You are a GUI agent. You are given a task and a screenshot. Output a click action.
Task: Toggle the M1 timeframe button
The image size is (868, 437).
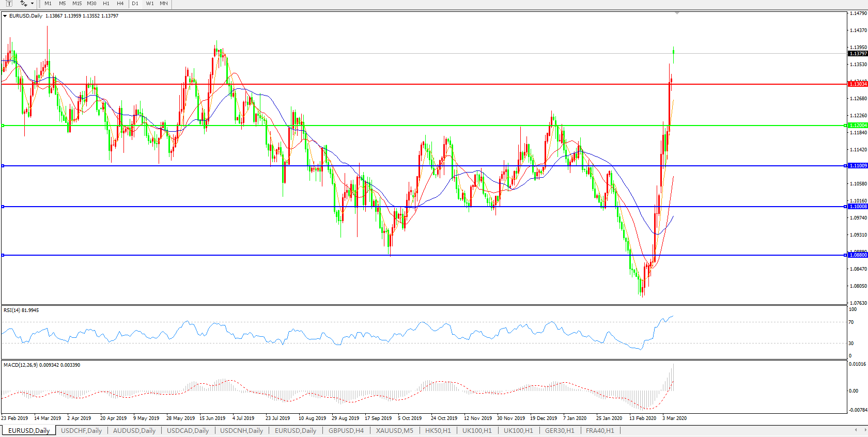(x=48, y=4)
